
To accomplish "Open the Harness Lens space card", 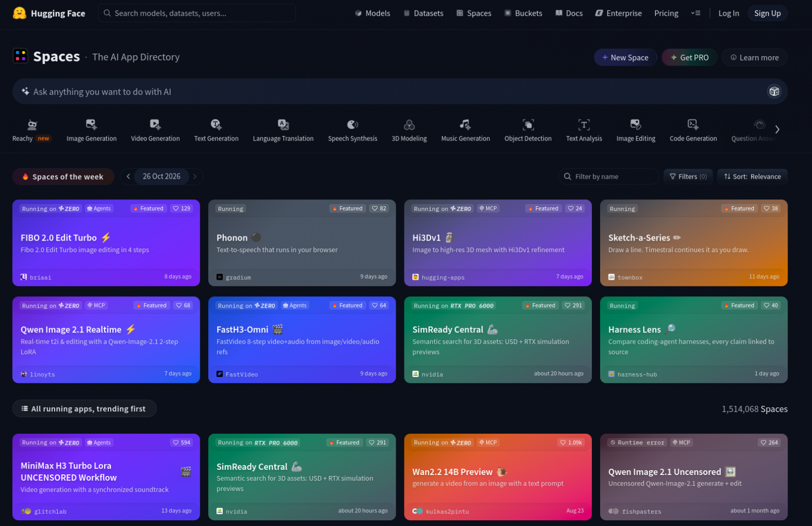I will (694, 340).
